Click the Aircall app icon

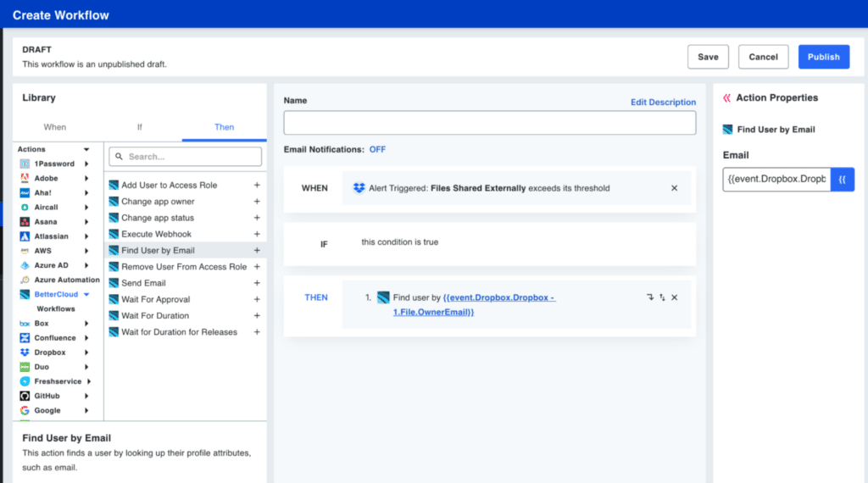(25, 208)
